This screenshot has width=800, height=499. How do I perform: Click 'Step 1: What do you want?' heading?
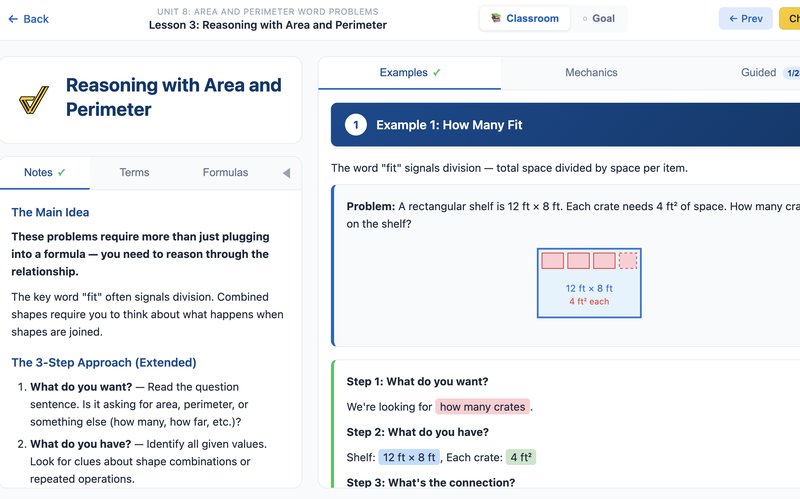pyautogui.click(x=417, y=381)
